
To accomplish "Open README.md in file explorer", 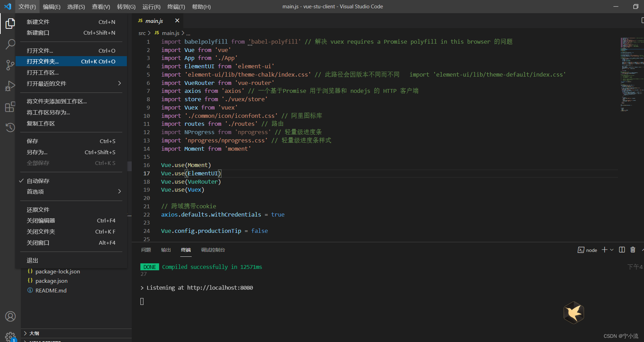I will coord(51,290).
